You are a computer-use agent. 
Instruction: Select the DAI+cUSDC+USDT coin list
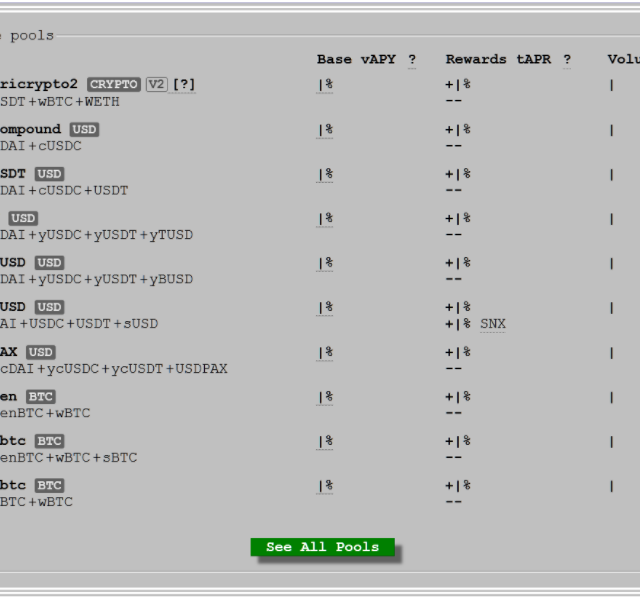tap(64, 191)
